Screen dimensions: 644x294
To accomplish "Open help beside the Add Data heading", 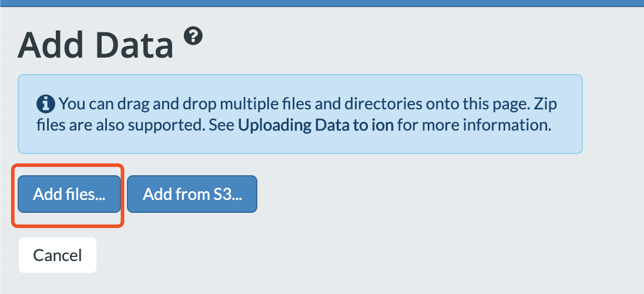I will (x=193, y=36).
